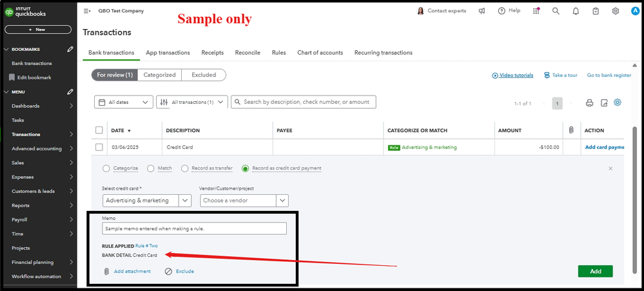Open the Rule # Two link
Viewport: 644px width, 291px height.
pos(146,246)
